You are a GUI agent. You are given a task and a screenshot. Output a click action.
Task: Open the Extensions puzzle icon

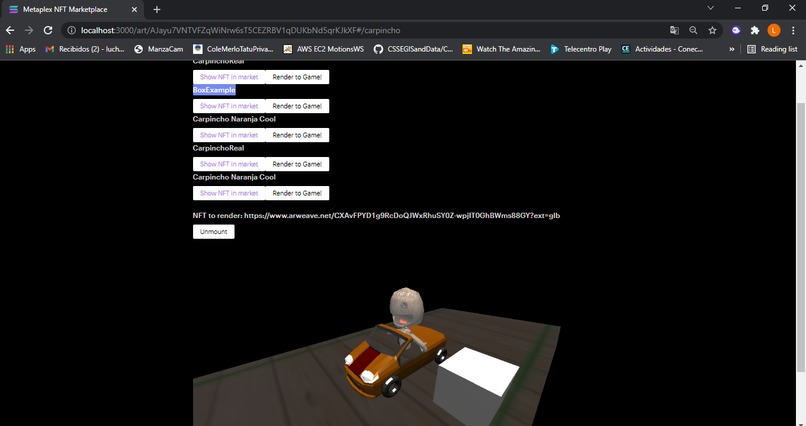click(755, 30)
